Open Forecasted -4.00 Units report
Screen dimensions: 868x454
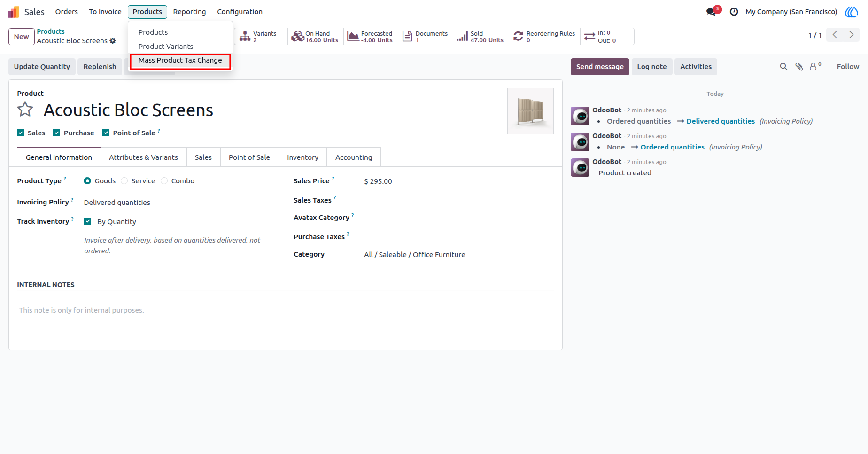coord(371,37)
